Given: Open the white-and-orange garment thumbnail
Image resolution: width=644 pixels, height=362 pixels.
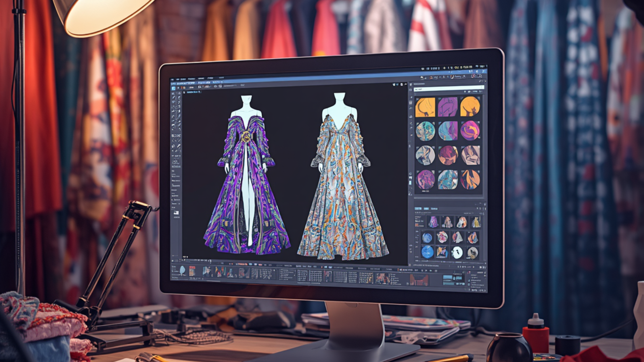Looking at the screenshot, I should tap(462, 222).
